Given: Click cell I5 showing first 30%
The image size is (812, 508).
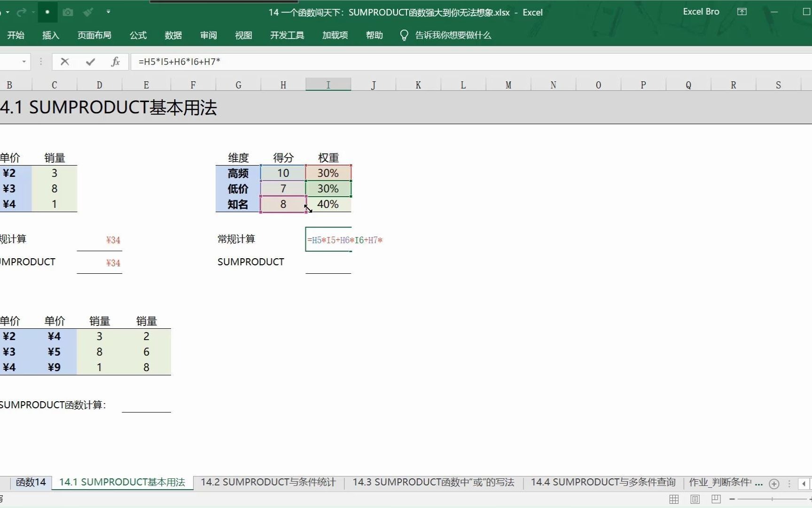Looking at the screenshot, I should 328,173.
